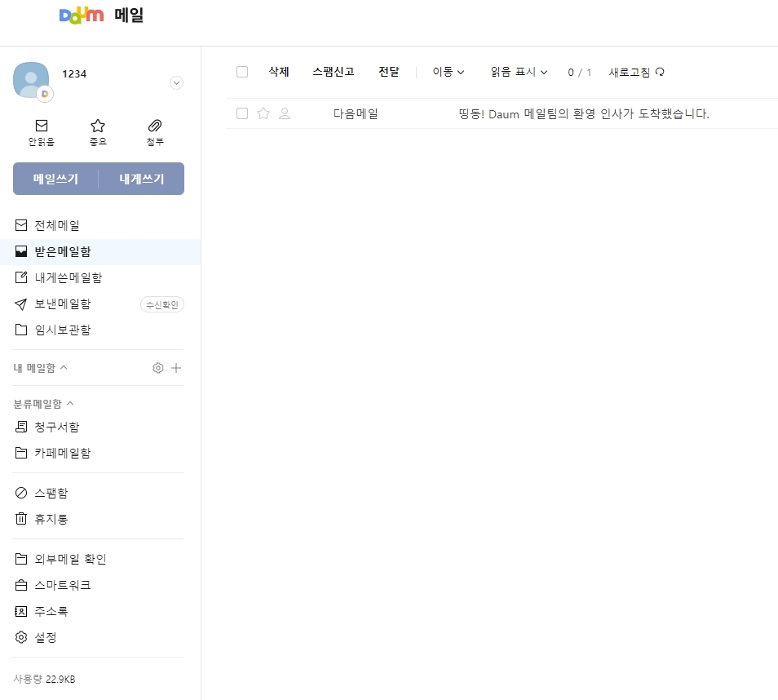Viewport: 778px width, 700px height.
Task: Click the 수신확인 read-receipt badge
Action: (162, 304)
